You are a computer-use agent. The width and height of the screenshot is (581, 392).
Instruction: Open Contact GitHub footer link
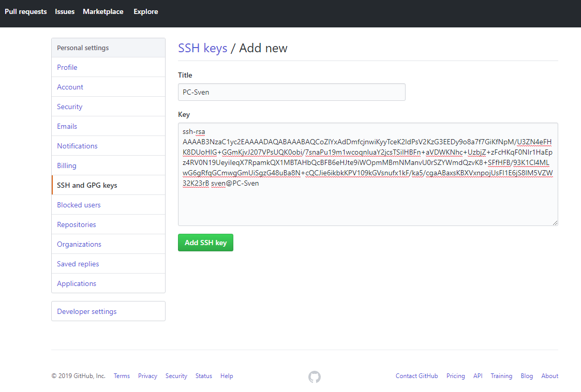416,375
